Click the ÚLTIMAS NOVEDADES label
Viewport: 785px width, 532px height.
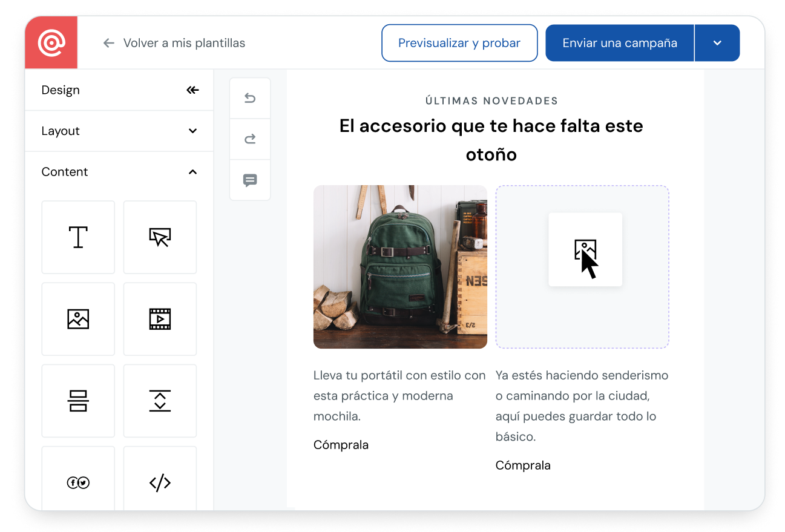491,101
